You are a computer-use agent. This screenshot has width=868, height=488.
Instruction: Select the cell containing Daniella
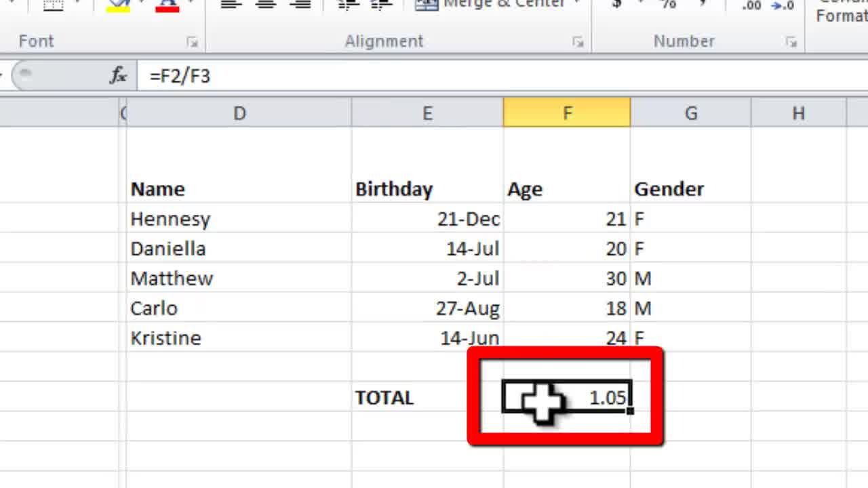coord(239,248)
